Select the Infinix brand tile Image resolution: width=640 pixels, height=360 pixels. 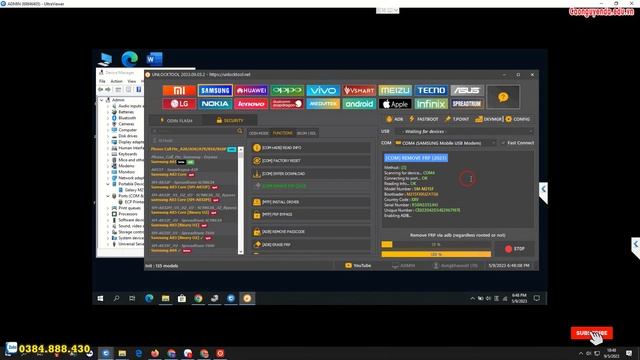(431, 104)
